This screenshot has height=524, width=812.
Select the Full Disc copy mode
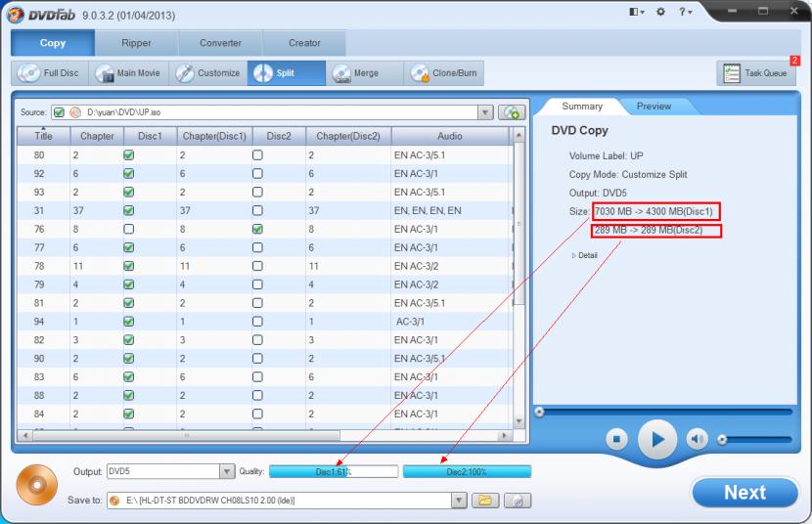tap(50, 73)
